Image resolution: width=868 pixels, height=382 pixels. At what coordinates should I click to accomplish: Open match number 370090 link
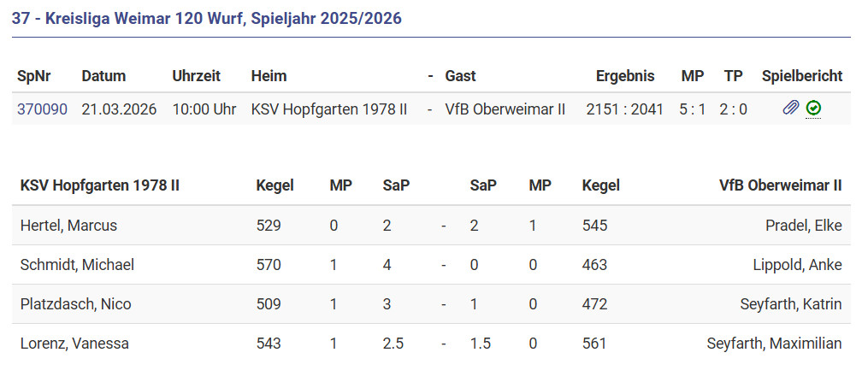tap(42, 109)
